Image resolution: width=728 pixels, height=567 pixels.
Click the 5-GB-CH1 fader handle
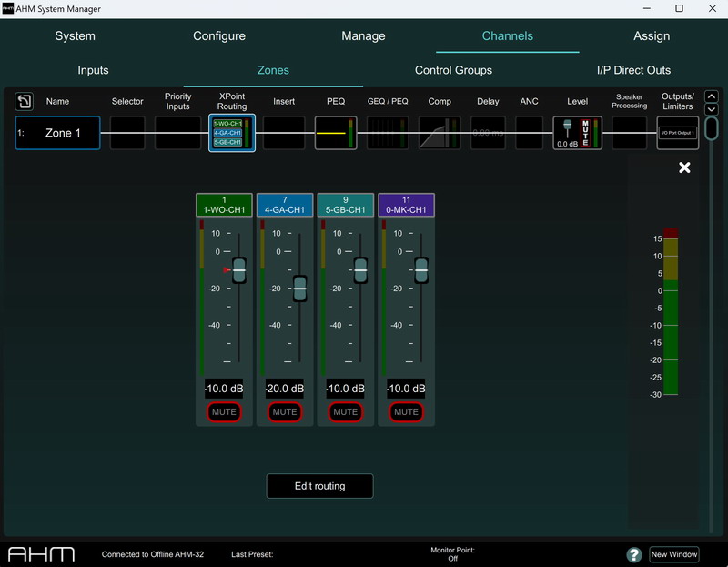click(x=360, y=270)
